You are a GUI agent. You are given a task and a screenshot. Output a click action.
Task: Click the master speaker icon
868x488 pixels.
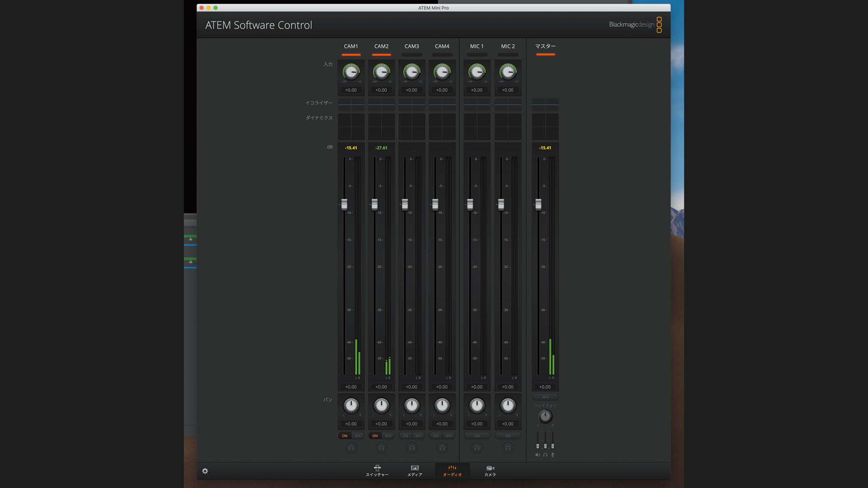point(538,455)
